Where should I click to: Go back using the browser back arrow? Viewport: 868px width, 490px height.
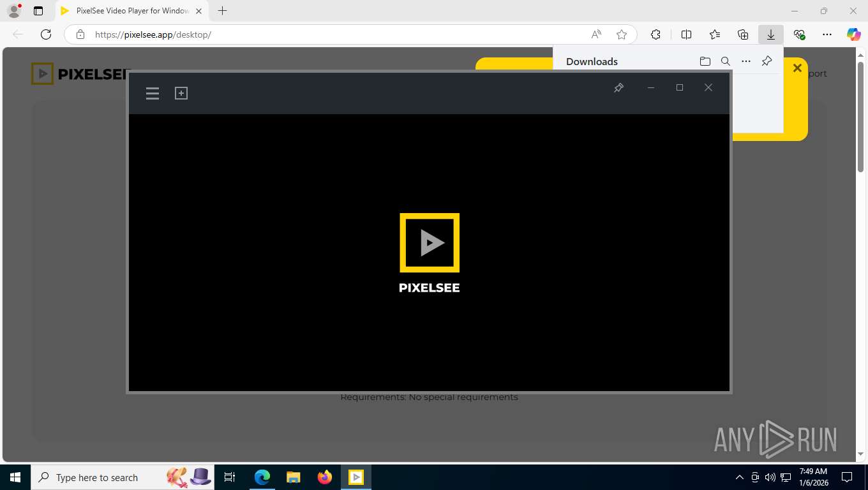(x=18, y=34)
